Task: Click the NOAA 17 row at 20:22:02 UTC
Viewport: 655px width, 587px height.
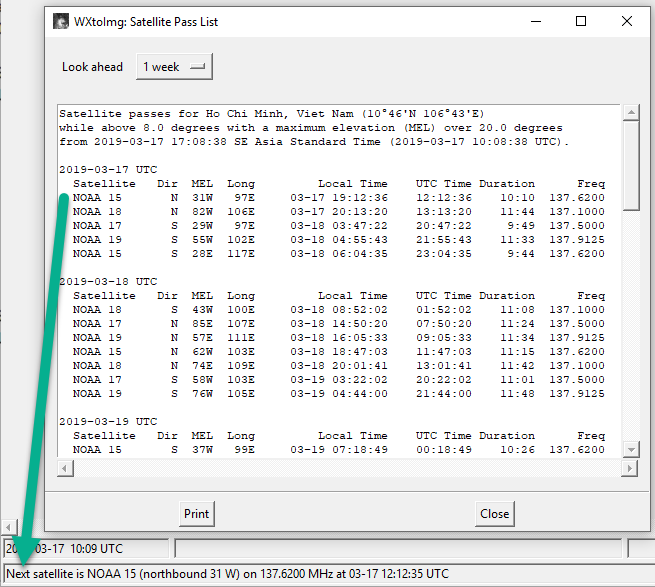Action: pyautogui.click(x=338, y=380)
